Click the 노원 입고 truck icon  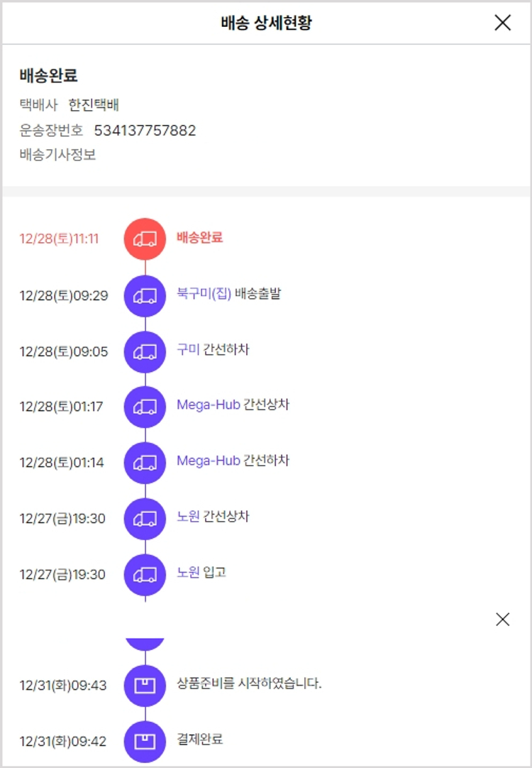[145, 574]
